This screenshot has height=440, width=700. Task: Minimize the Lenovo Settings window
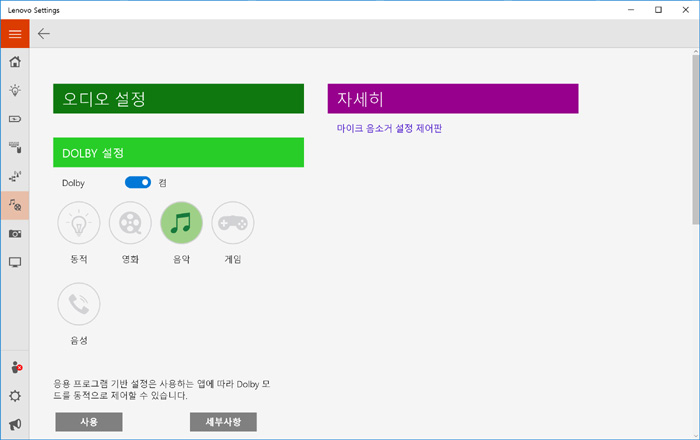click(631, 10)
